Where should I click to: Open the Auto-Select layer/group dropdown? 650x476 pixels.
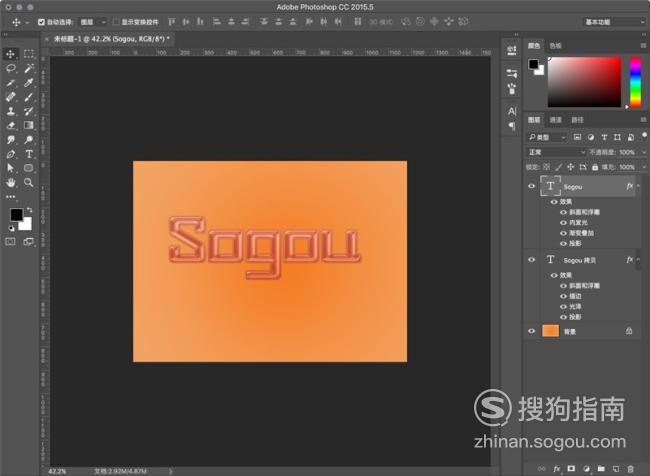[x=93, y=22]
